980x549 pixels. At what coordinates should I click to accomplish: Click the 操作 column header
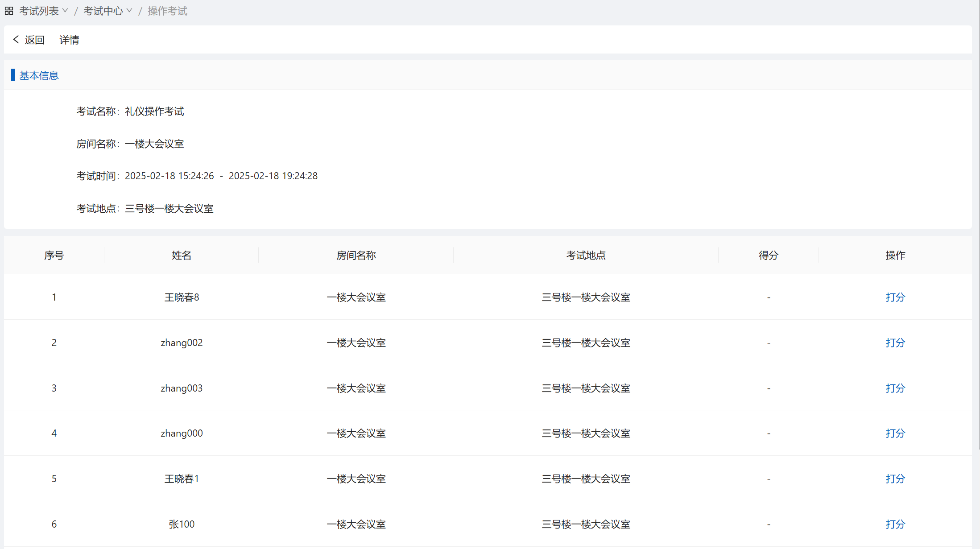[x=895, y=255]
